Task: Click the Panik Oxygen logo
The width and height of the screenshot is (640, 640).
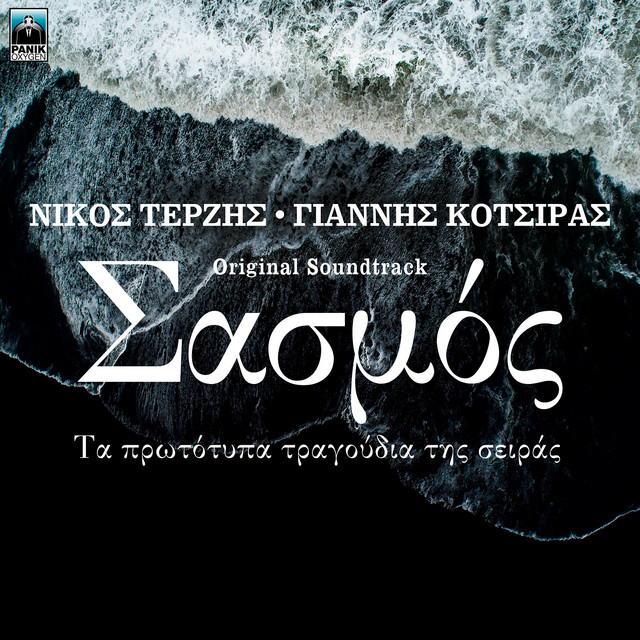Action: click(x=29, y=35)
